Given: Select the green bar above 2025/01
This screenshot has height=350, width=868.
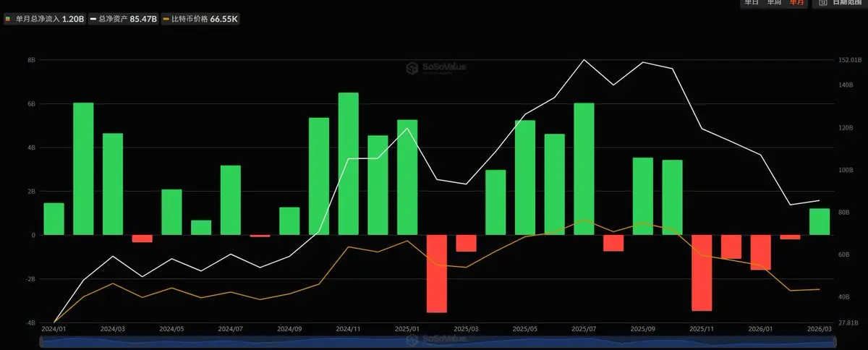Looking at the screenshot, I should [407, 178].
